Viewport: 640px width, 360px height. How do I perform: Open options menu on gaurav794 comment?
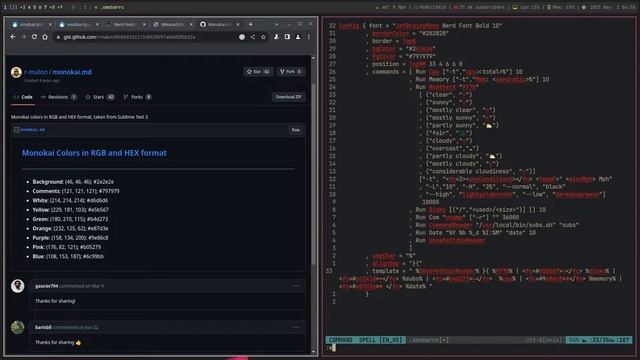[296, 286]
